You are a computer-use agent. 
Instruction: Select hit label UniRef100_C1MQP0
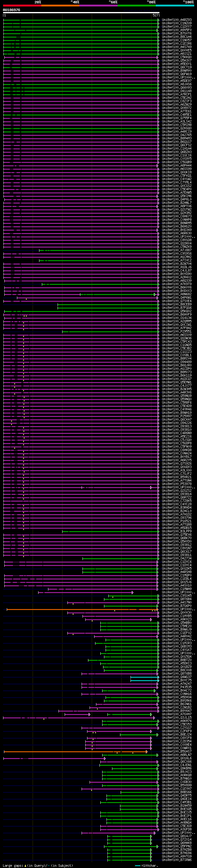[176, 575]
